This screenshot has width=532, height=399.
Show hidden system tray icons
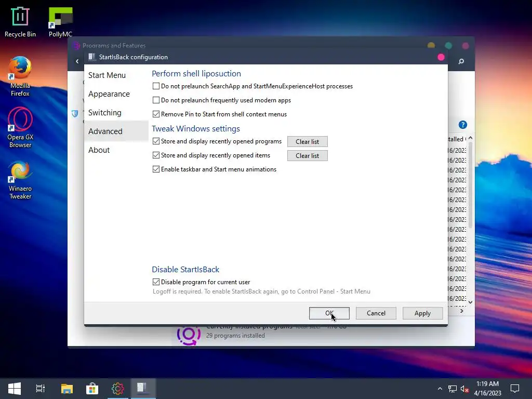440,389
